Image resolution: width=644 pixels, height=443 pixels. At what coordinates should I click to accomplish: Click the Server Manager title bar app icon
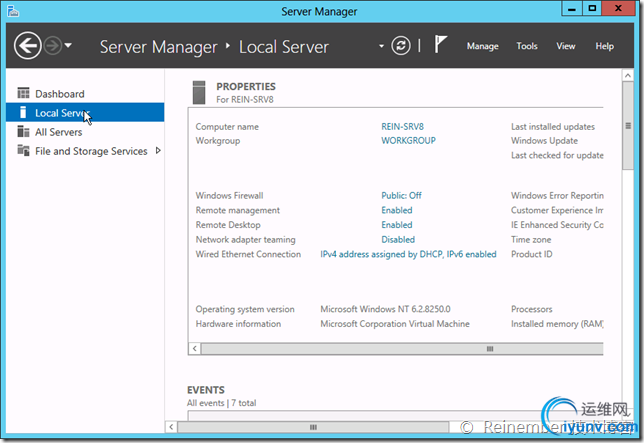(13, 11)
